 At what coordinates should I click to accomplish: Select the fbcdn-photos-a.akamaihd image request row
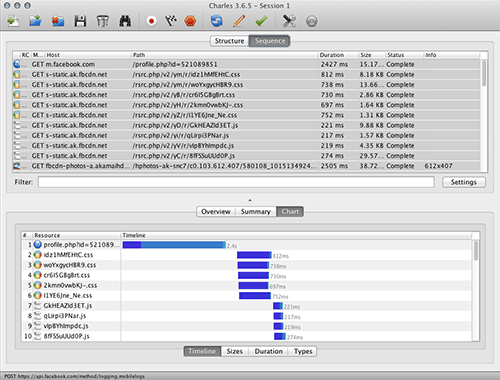tap(247, 166)
